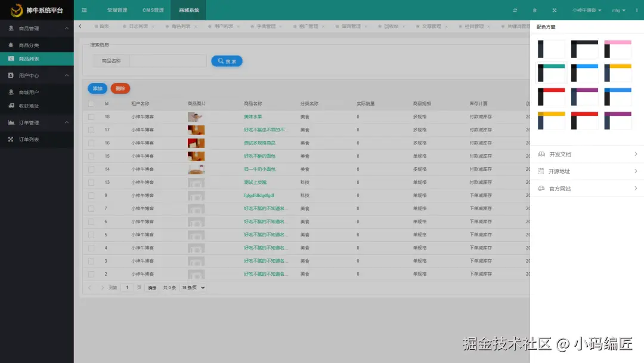
Task: Click the red 删除 delete button
Action: click(x=120, y=88)
